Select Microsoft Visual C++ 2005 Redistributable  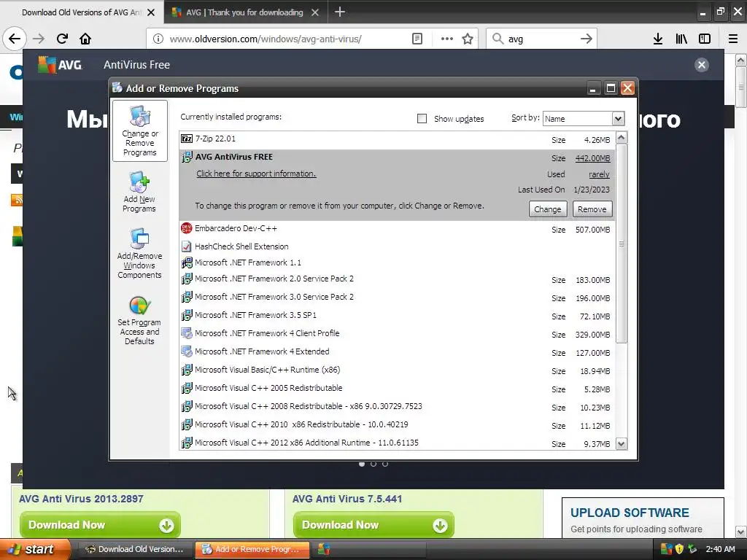[x=397, y=389]
